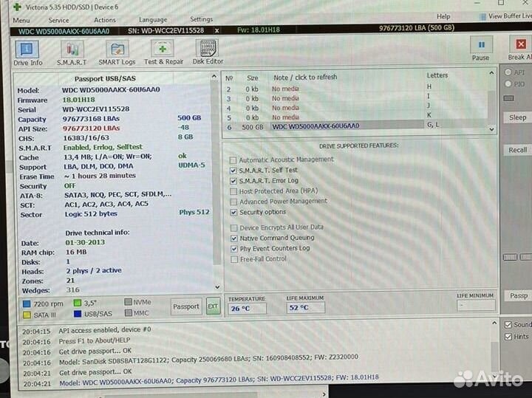Viewport: 532px width, 398px height.
Task: Switch to Test & Repair tool
Action: pyautogui.click(x=163, y=51)
